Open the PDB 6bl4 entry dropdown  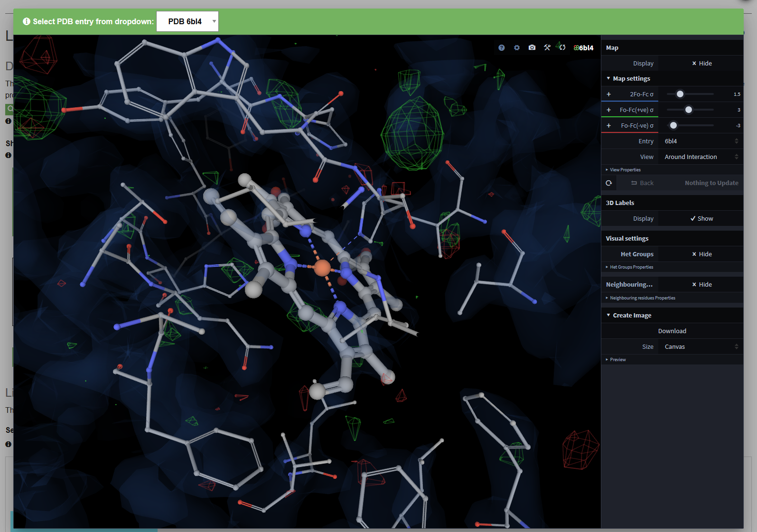click(x=187, y=21)
